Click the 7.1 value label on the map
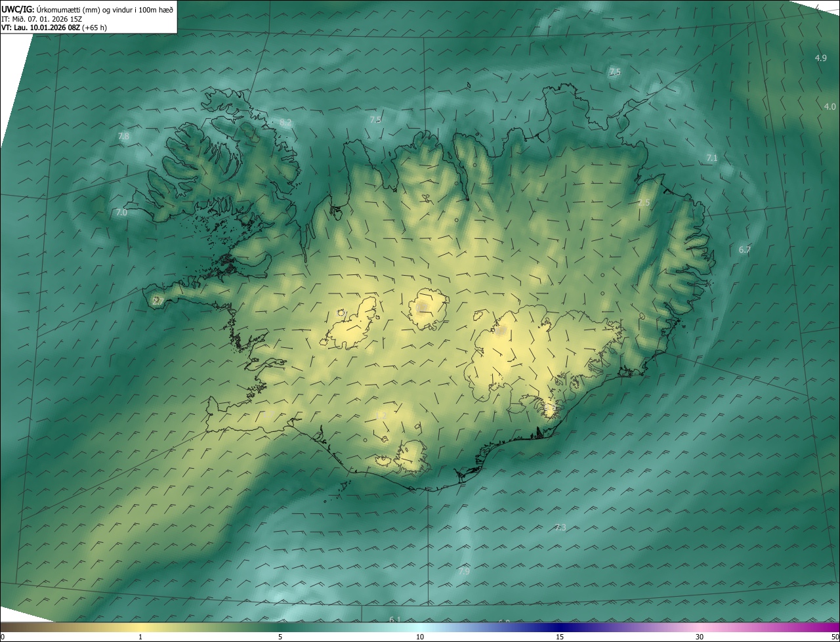Viewport: 840px width, 642px height. point(712,158)
